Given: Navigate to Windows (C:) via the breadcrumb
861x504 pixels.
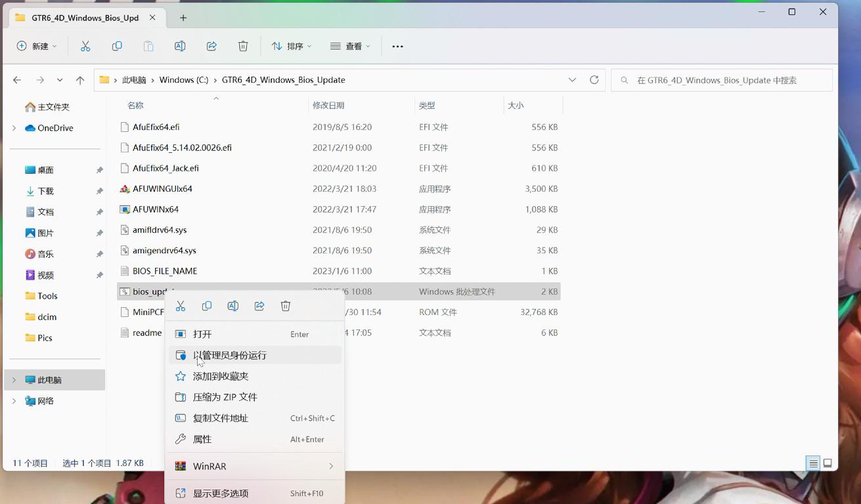Looking at the screenshot, I should (x=183, y=79).
